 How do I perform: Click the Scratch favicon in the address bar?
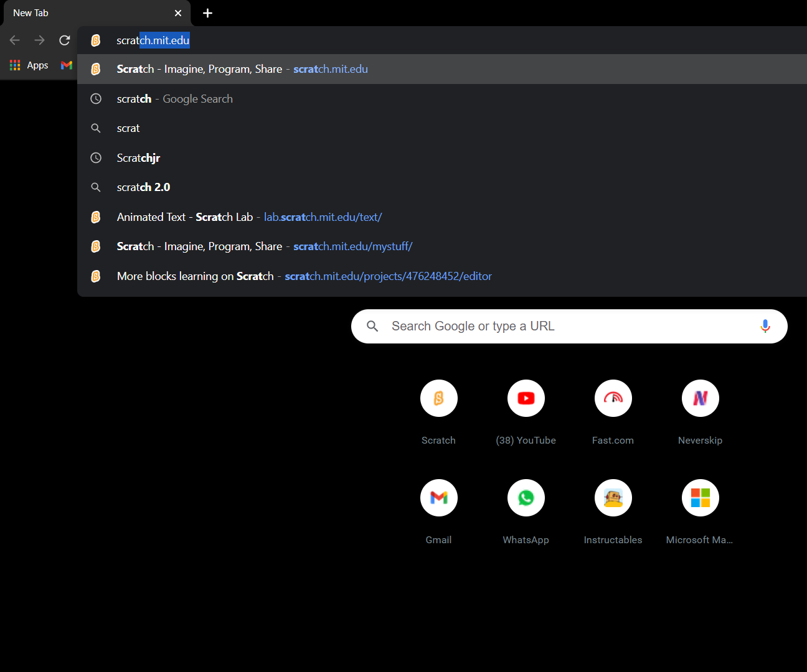96,40
